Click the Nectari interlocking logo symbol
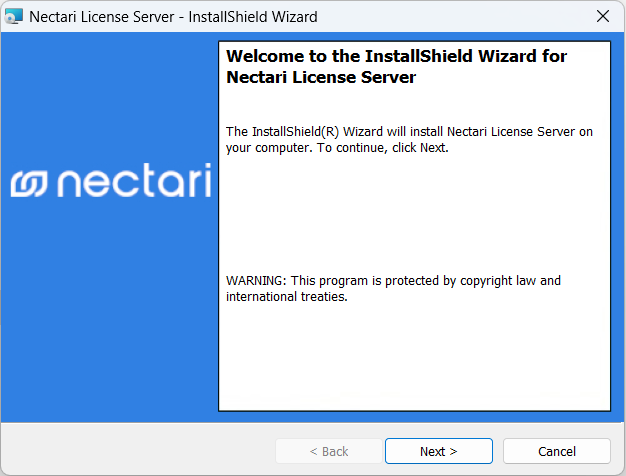 click(28, 182)
